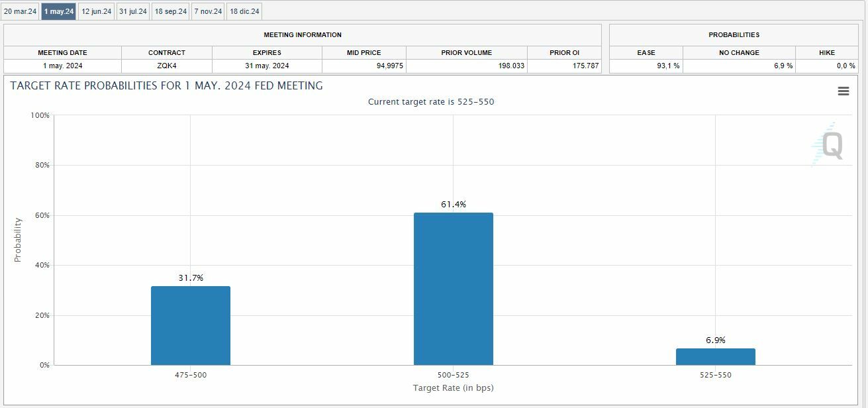This screenshot has height=408, width=868.
Task: Click the '1 may. 2024' meeting date cell
Action: click(x=62, y=66)
